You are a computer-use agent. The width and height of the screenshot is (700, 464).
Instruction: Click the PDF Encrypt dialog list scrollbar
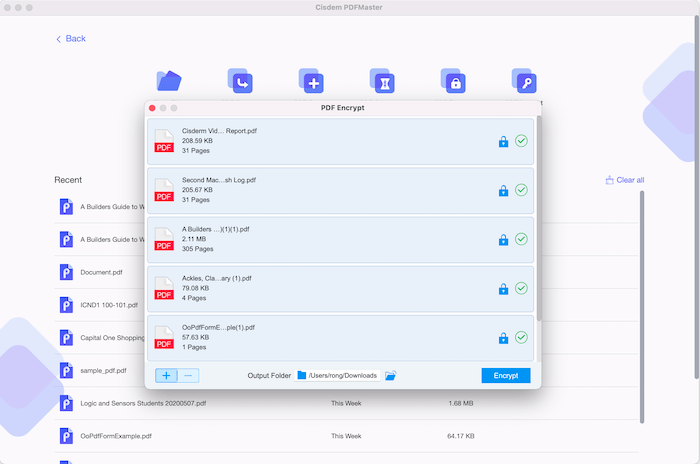coord(539,218)
